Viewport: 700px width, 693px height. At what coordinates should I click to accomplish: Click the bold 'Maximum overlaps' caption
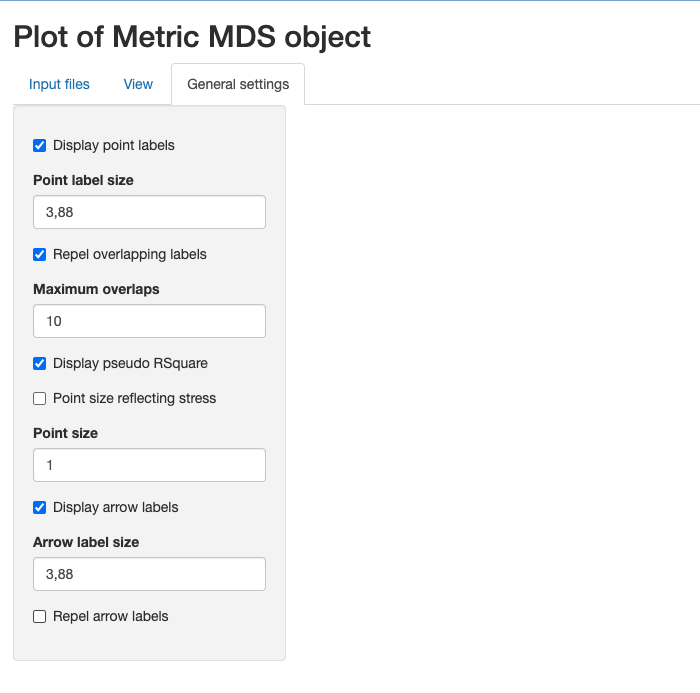tap(96, 289)
